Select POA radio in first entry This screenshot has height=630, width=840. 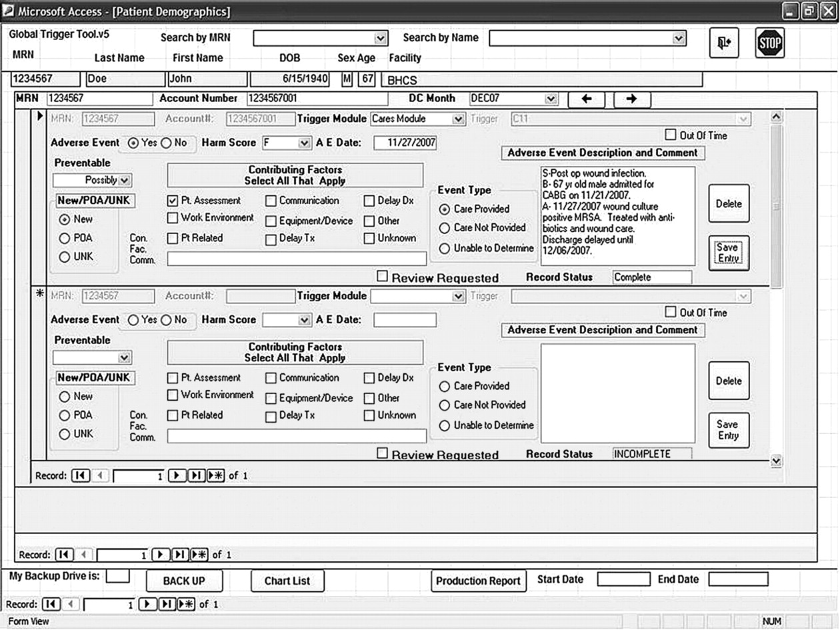(65, 238)
